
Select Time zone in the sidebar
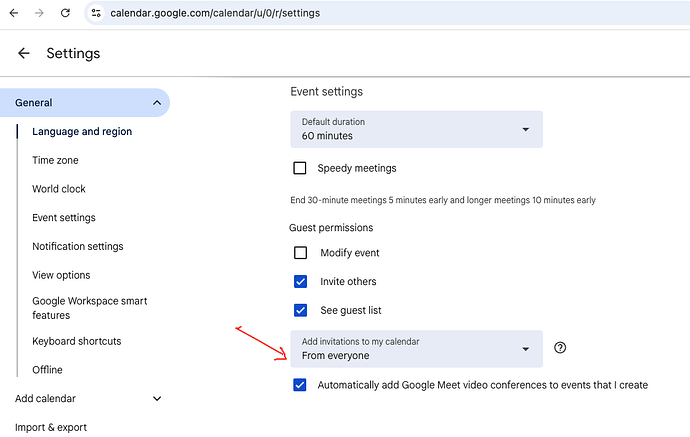coord(55,160)
